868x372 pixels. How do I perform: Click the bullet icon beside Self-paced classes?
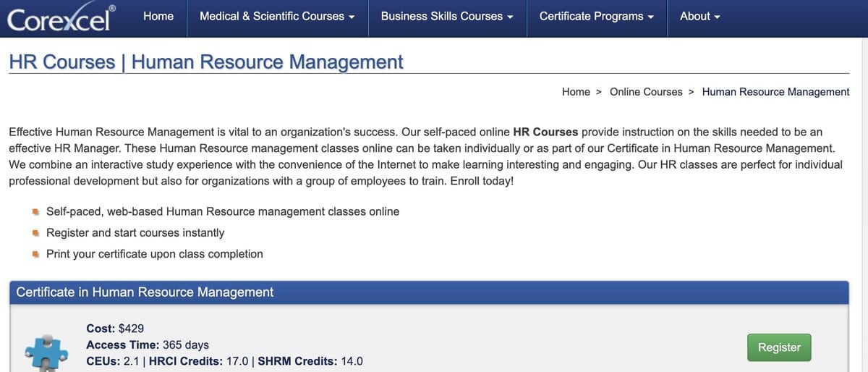(35, 212)
